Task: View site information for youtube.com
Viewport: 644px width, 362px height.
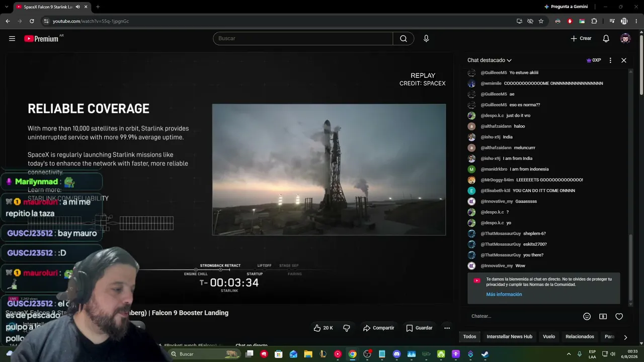Action: coord(46,21)
